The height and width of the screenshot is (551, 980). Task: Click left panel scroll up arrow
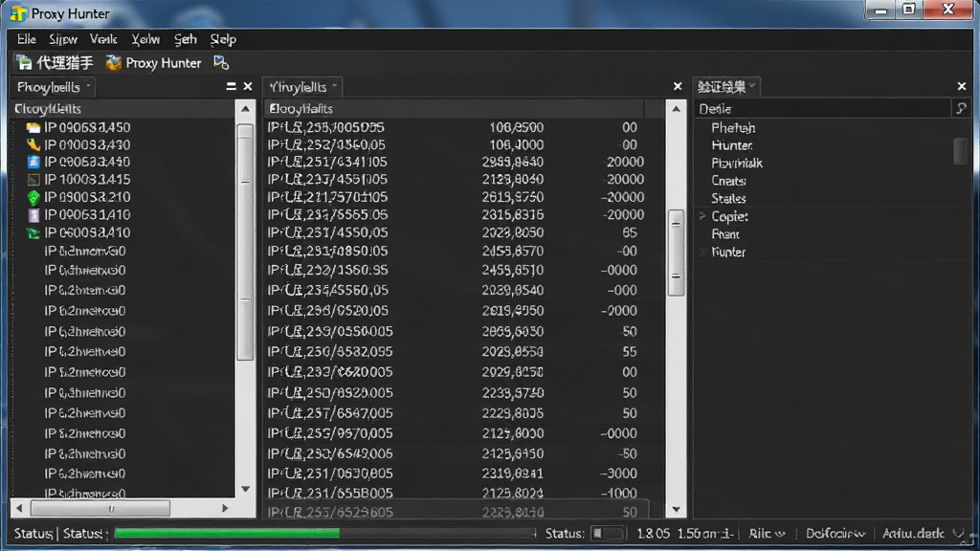(246, 109)
